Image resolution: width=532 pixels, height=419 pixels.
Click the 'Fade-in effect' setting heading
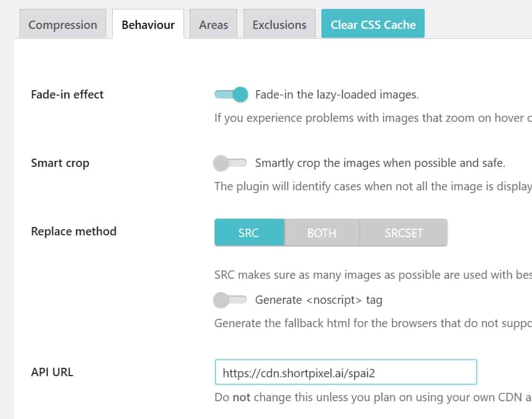point(67,95)
